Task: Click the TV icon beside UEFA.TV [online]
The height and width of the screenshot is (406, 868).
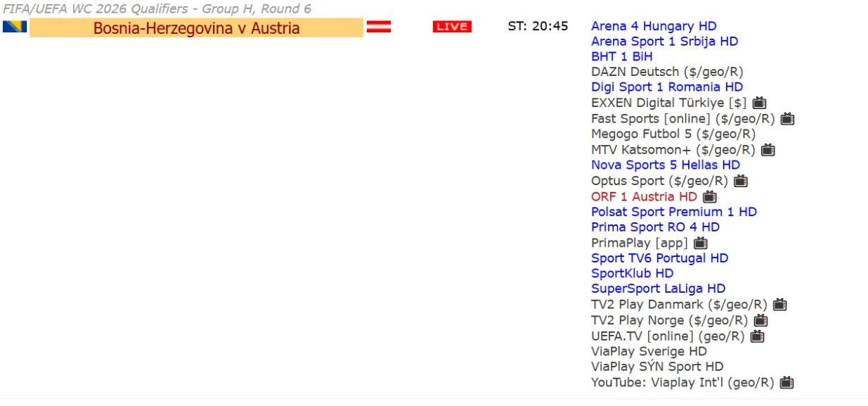Action: [757, 336]
